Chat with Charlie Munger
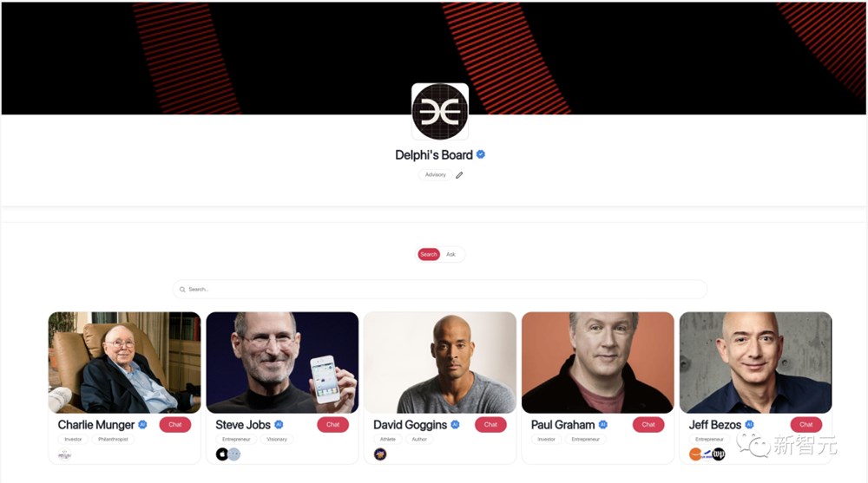The width and height of the screenshot is (868, 483). click(175, 424)
